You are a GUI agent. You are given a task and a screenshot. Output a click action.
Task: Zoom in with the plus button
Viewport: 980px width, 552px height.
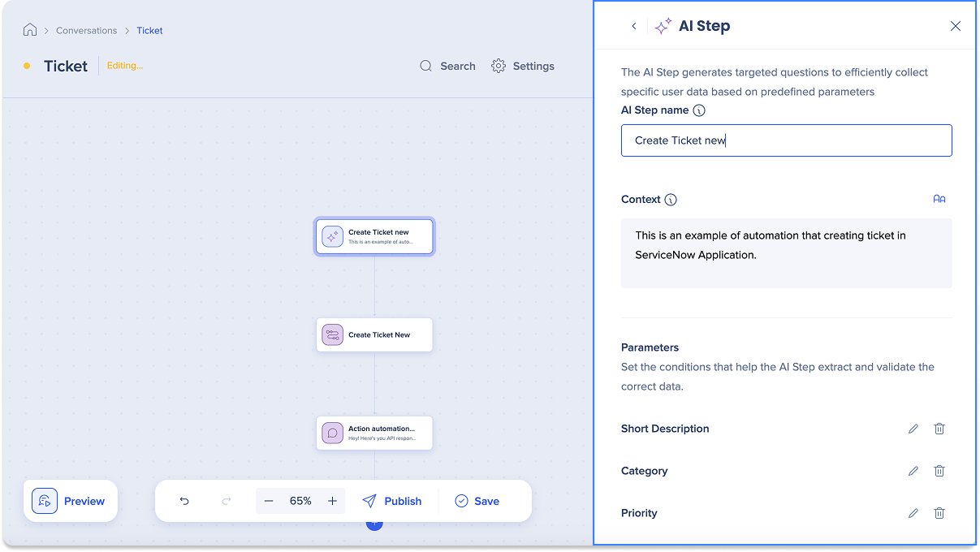pos(332,501)
